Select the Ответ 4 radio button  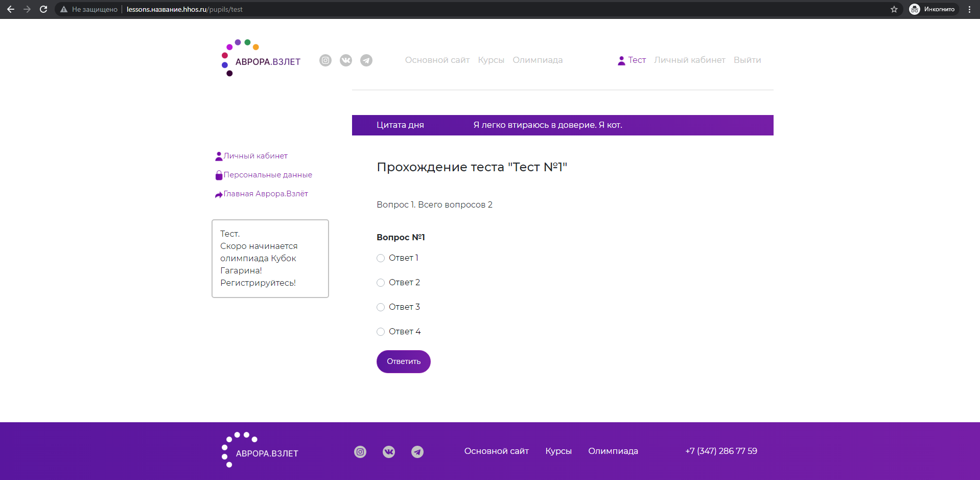coord(381,332)
